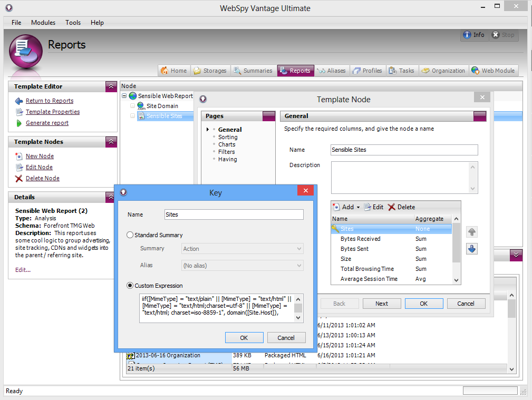Click Next in Template Node dialog
Screen dimensions: 532x400
tap(382, 304)
